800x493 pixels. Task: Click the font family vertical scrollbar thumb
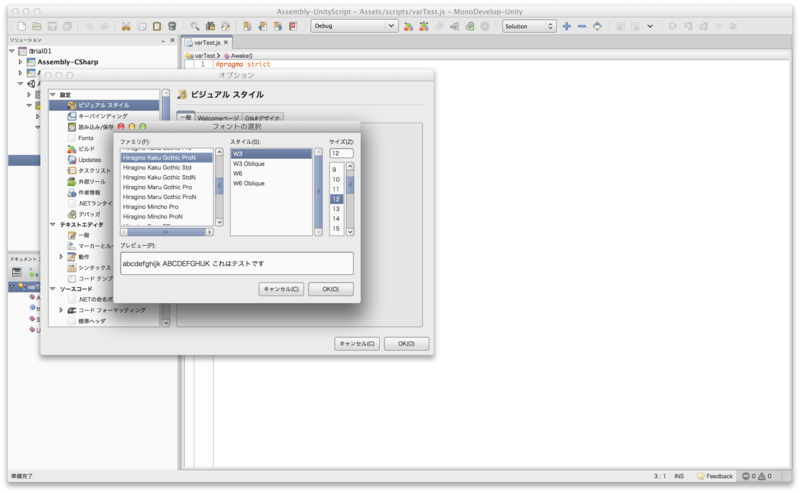coord(219,185)
